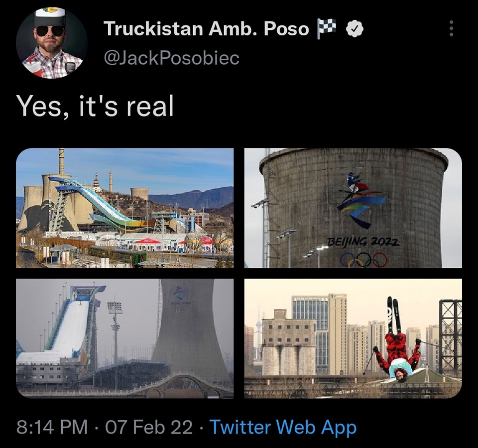Click the colorful Beijing 2022 emblem
The width and height of the screenshot is (478, 448).
[360, 199]
